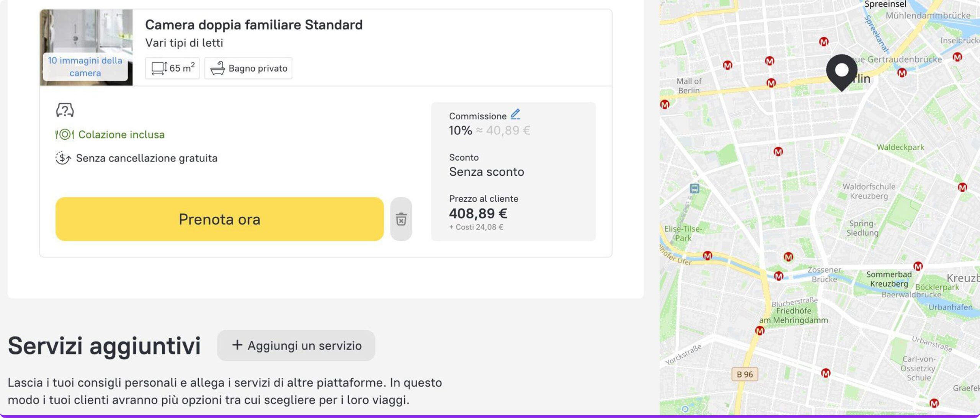The image size is (980, 418).
Task: Click Aggiungi un servizio button
Action: point(296,345)
